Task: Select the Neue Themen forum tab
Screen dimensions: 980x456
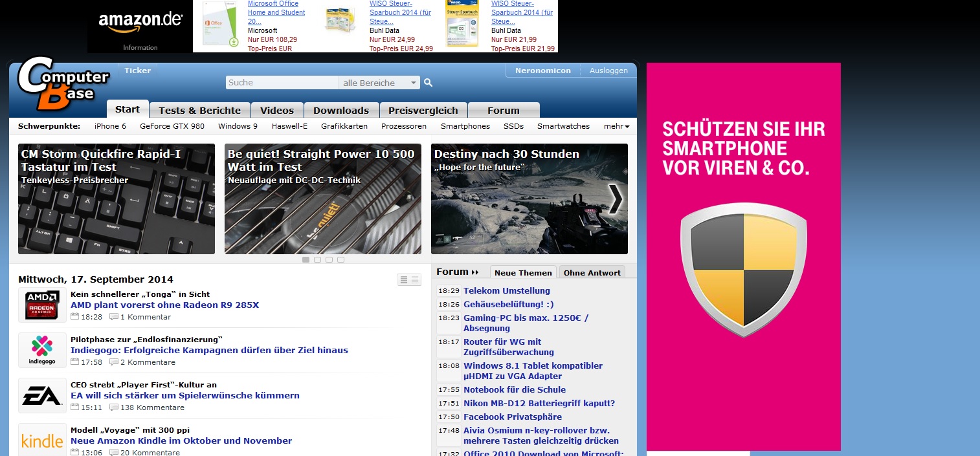Action: click(523, 272)
